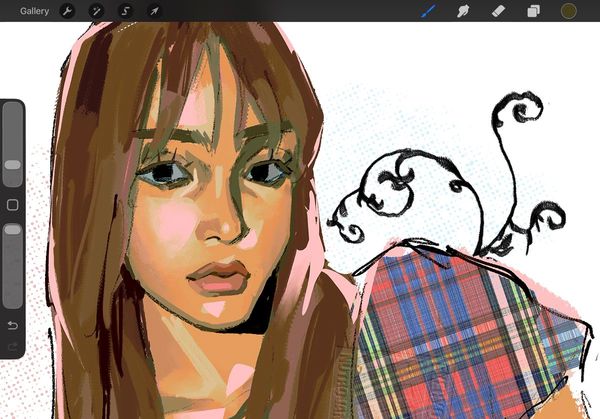This screenshot has height=419, width=600.
Task: Undo the last stroke
Action: point(13,326)
